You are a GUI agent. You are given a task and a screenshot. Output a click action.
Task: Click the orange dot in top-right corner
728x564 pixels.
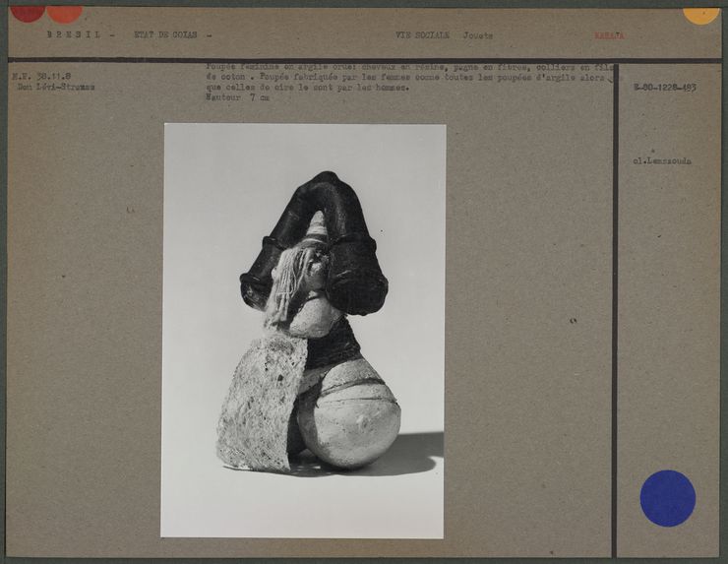[700, 14]
